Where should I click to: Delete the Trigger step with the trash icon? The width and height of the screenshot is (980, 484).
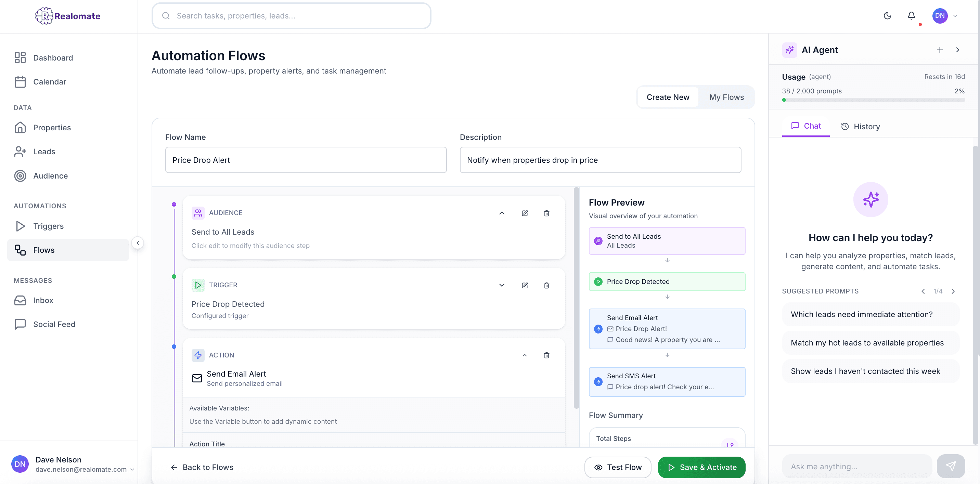547,285
